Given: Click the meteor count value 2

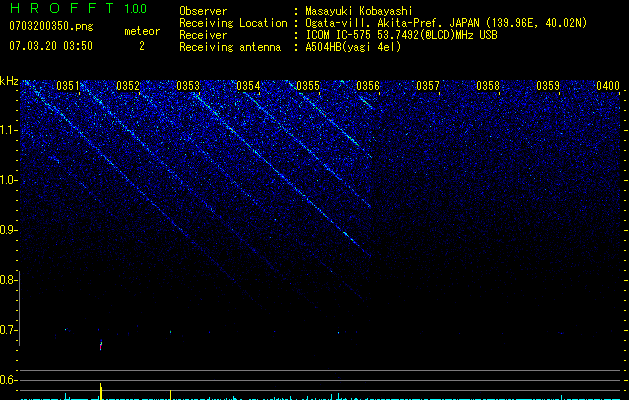Looking at the screenshot, I should point(142,46).
